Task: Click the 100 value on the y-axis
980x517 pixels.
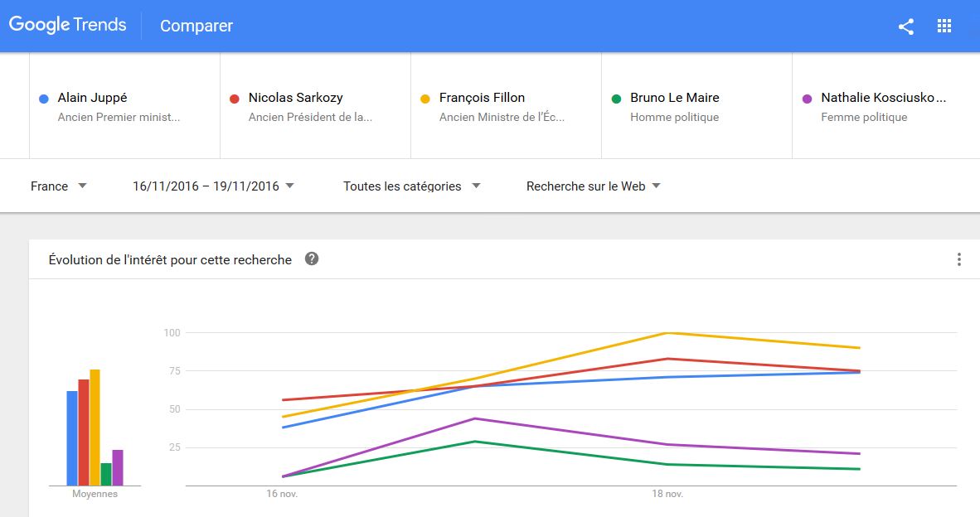Action: coord(172,333)
